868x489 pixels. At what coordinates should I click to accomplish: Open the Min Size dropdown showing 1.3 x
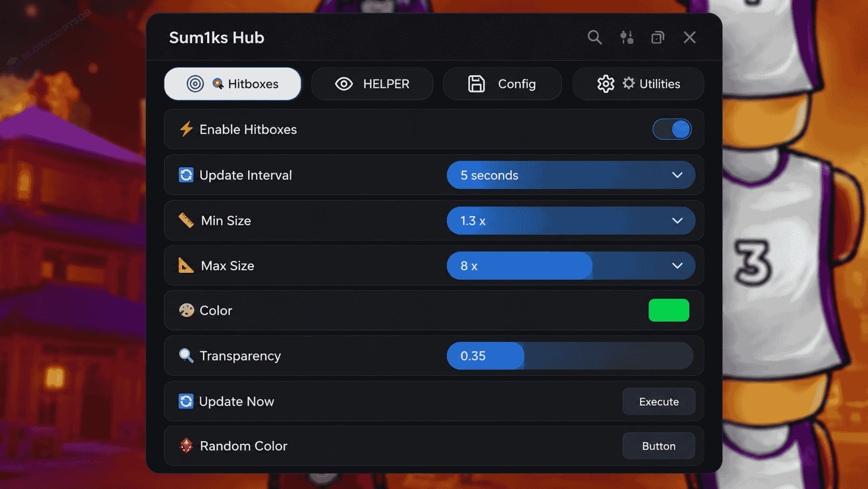(x=571, y=220)
